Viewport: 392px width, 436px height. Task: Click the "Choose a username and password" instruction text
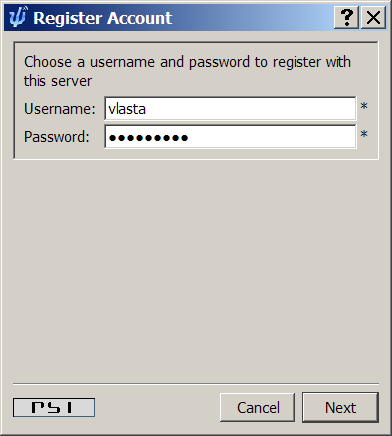point(187,62)
